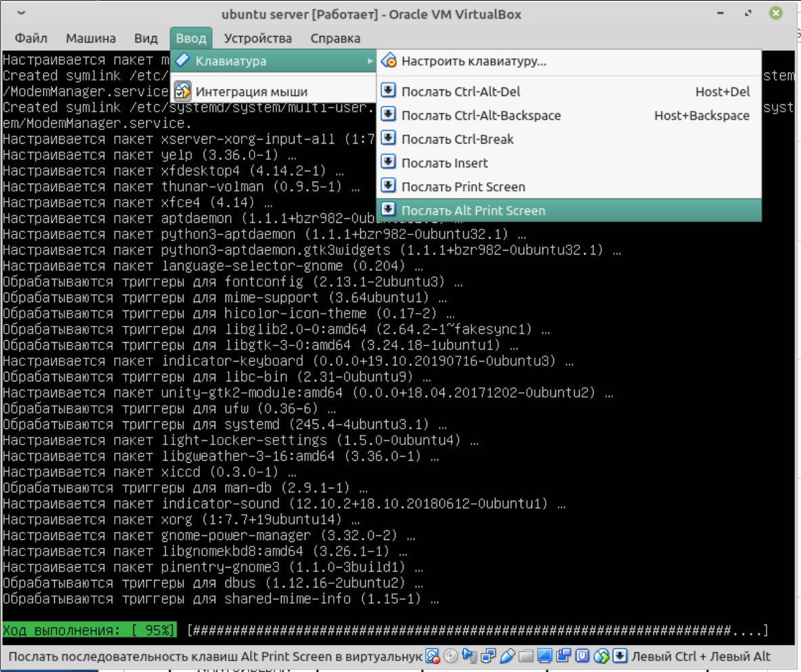This screenshot has height=672, width=801.
Task: Click the display monitor indicator icon
Action: [544, 656]
